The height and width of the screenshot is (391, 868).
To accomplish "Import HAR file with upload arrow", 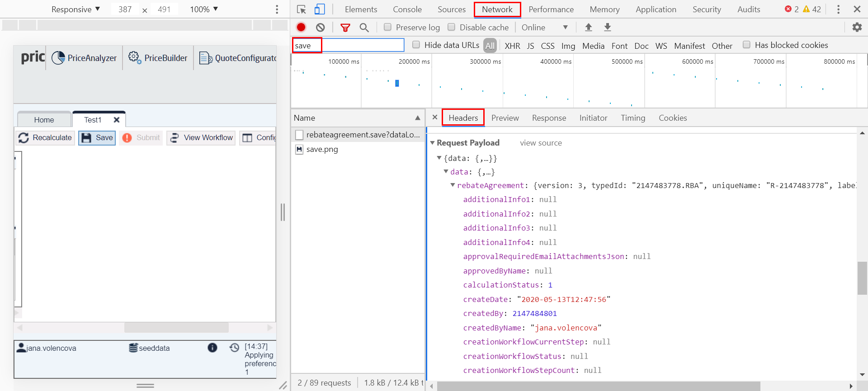I will [x=589, y=28].
